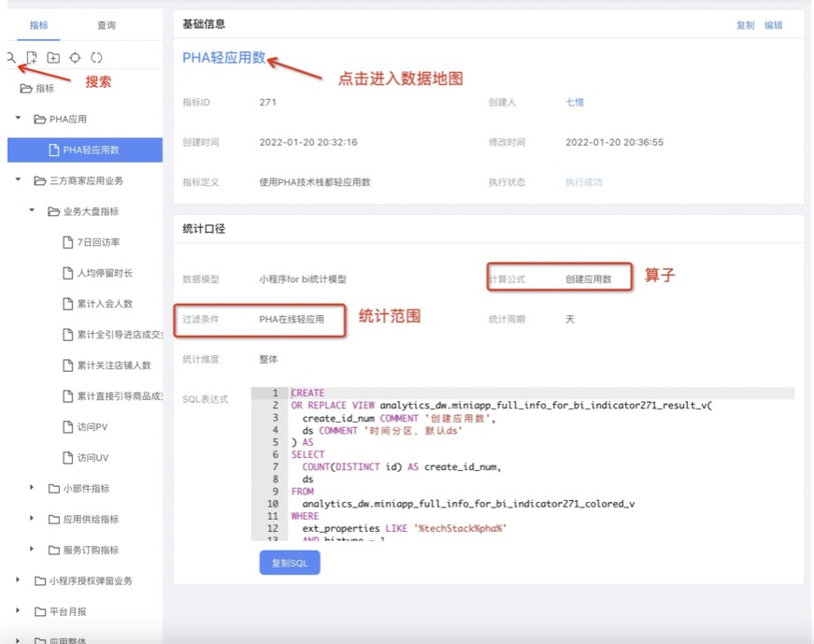
Task: Expand the 服务订购指标 folder arrow
Action: 32,549
